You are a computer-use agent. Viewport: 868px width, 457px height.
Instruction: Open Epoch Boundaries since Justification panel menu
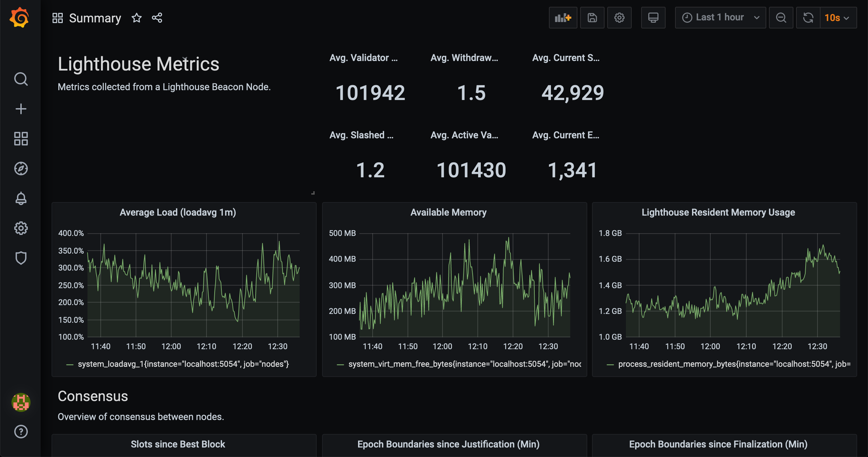[x=448, y=444]
